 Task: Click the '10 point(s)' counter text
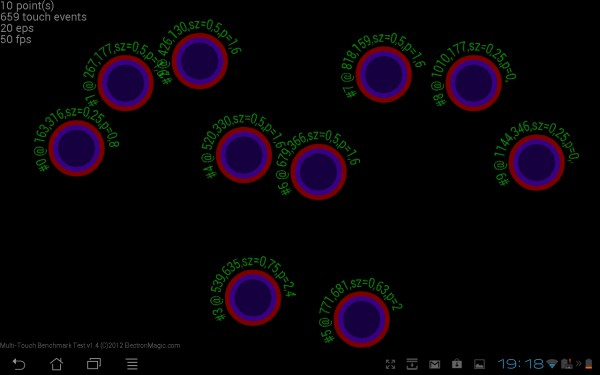(27, 5)
